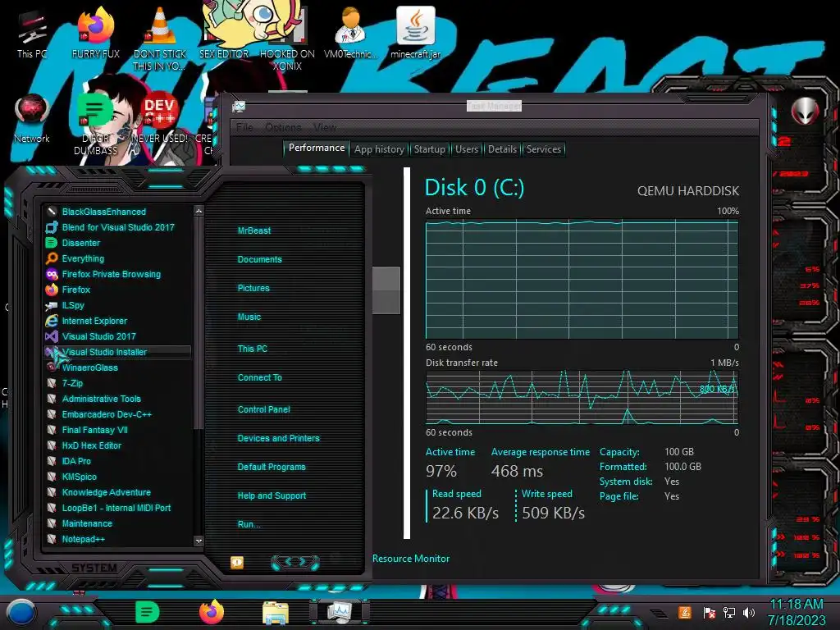Screen dimensions: 840x630
Task: Open Default Programs from start menu
Action: coord(271,467)
